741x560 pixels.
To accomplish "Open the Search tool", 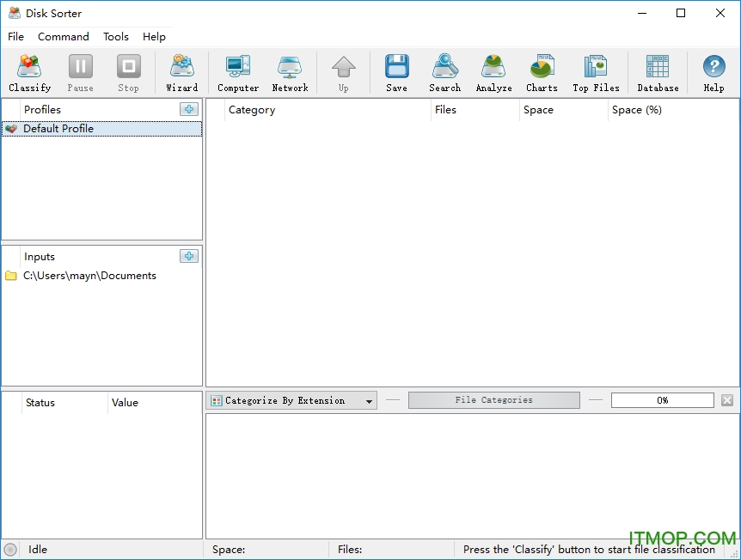I will pyautogui.click(x=444, y=73).
